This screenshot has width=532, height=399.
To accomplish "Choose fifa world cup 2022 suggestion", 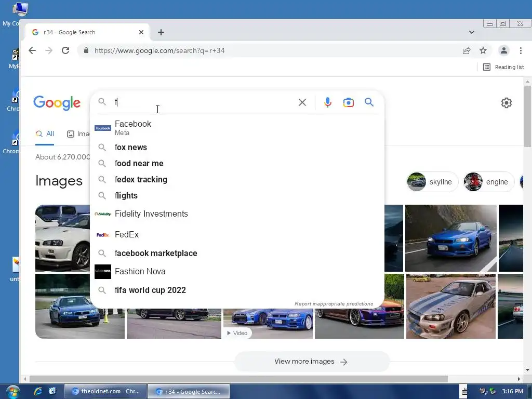I will click(237, 290).
